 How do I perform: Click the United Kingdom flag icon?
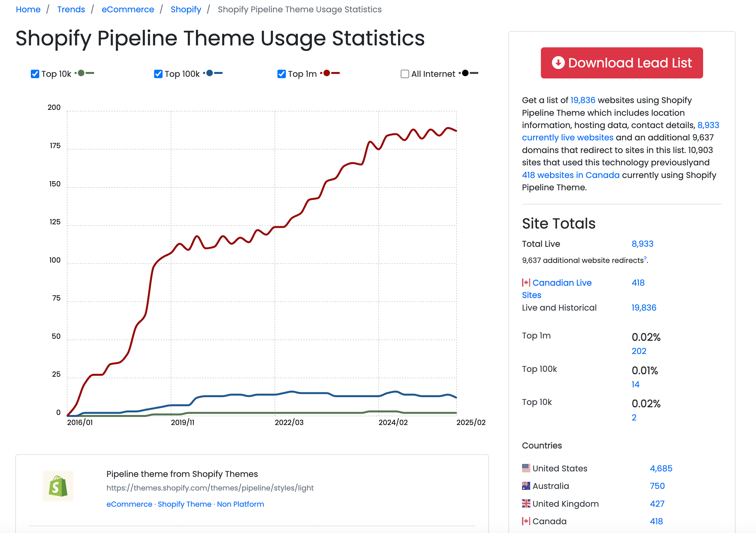[x=526, y=504]
